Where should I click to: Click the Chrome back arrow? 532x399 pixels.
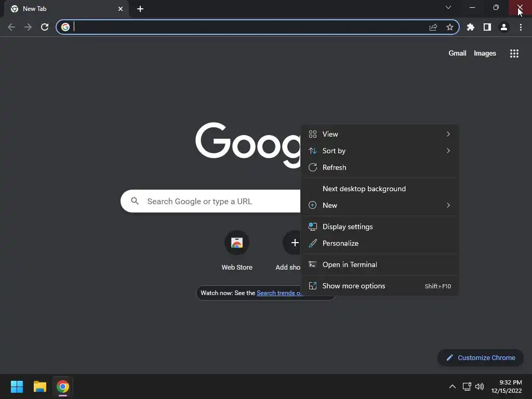tap(11, 27)
